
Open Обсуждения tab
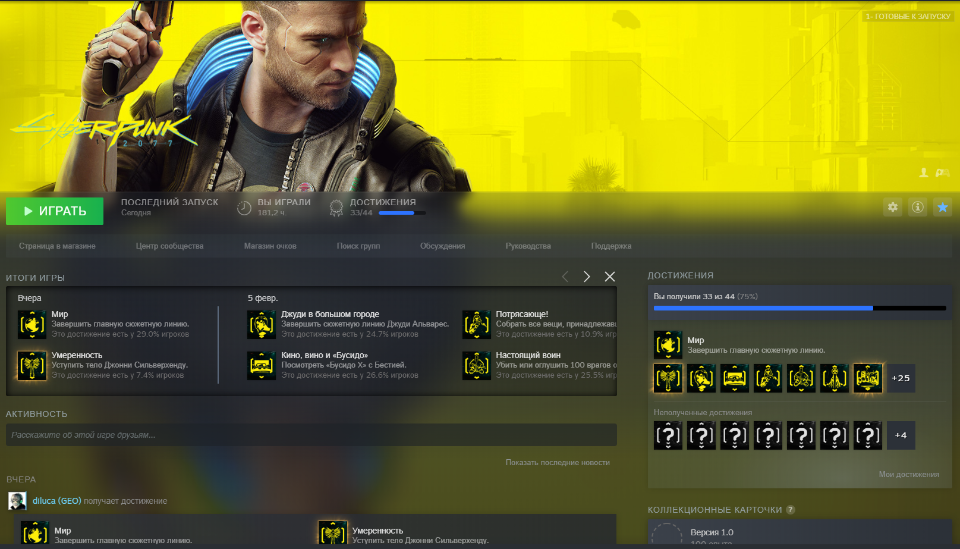(x=443, y=246)
